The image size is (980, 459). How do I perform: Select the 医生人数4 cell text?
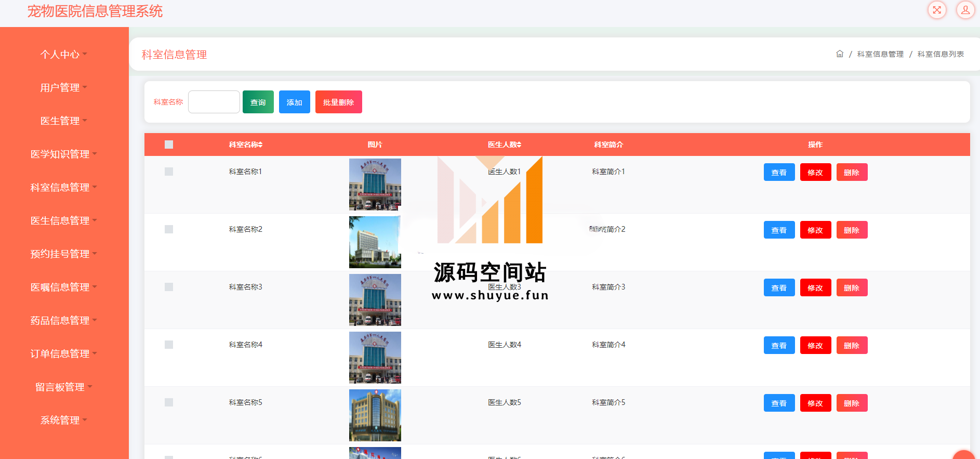[505, 345]
